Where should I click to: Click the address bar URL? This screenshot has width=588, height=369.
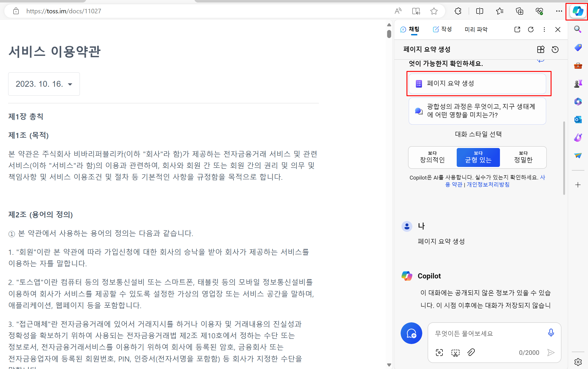pyautogui.click(x=64, y=11)
